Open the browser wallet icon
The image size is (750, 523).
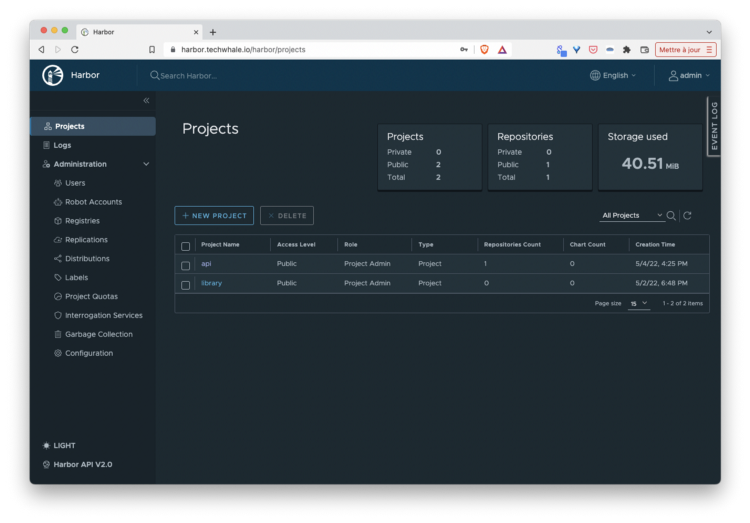[644, 49]
